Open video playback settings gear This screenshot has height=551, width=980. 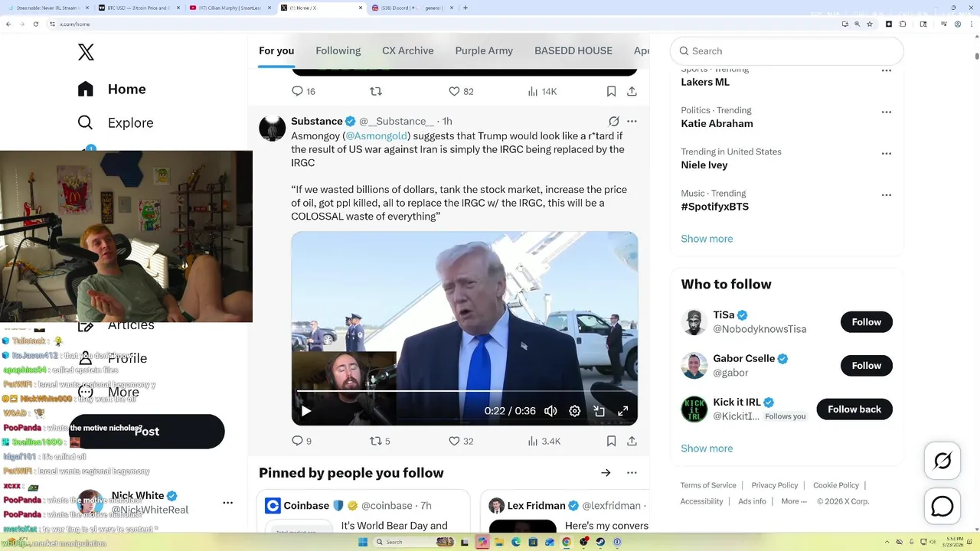[x=575, y=411]
